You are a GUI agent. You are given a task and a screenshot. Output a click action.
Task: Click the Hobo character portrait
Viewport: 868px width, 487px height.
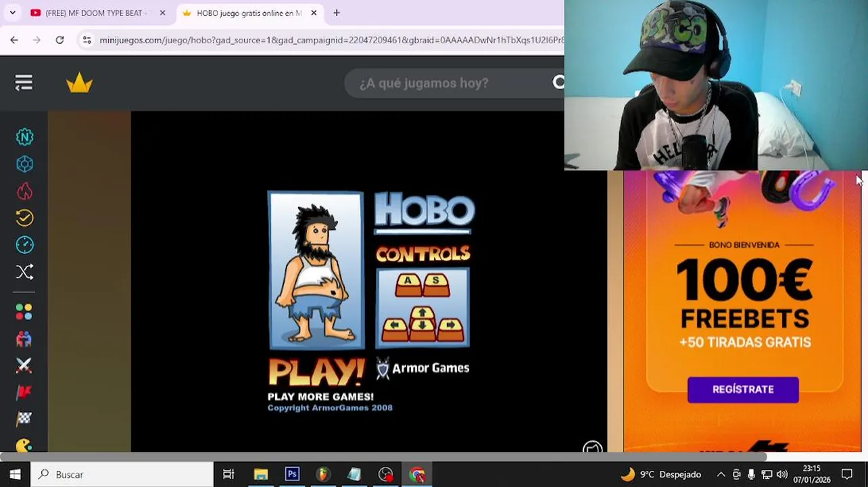[316, 270]
